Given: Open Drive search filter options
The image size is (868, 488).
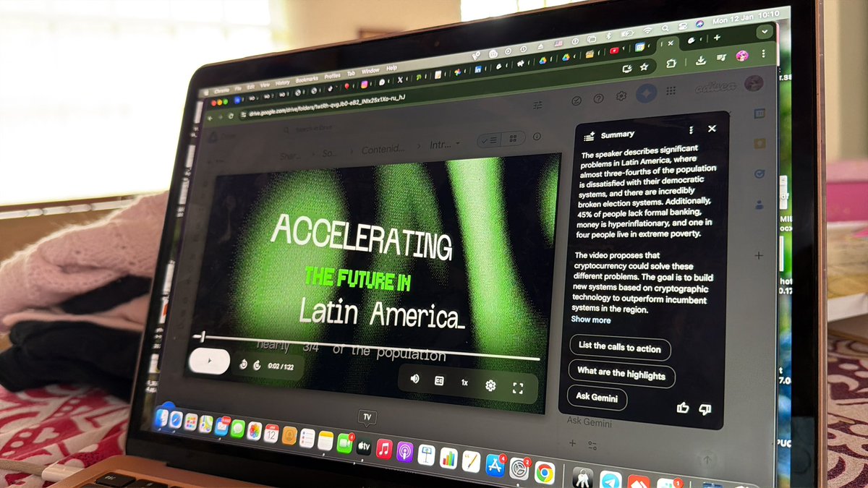Looking at the screenshot, I should 537,106.
